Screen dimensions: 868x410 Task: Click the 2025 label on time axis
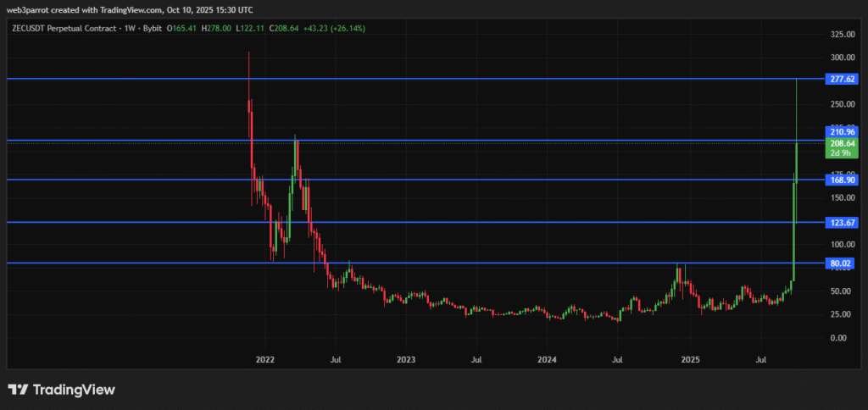tap(690, 359)
